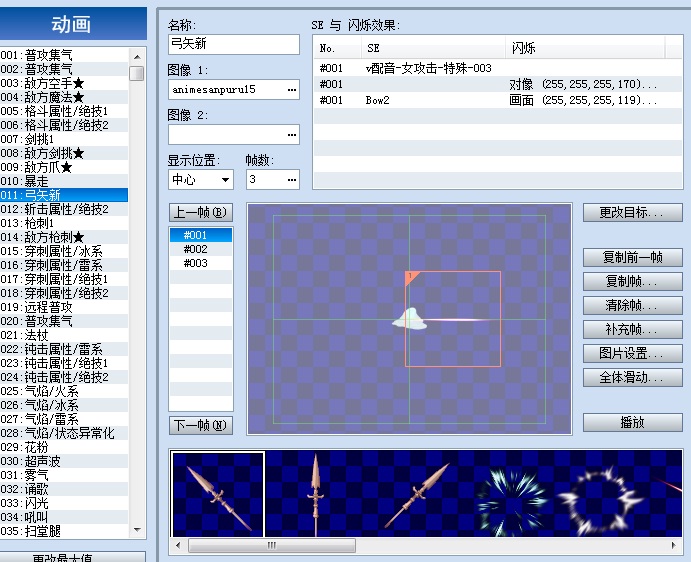The height and width of the screenshot is (562, 691).
Task: Select animation 021:法杖
Action: [64, 335]
